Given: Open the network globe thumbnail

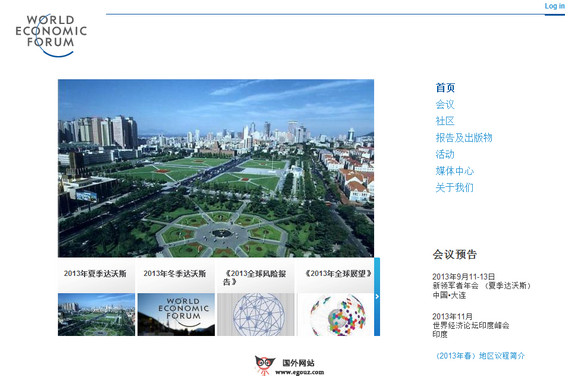Looking at the screenshot, I should point(256,315).
